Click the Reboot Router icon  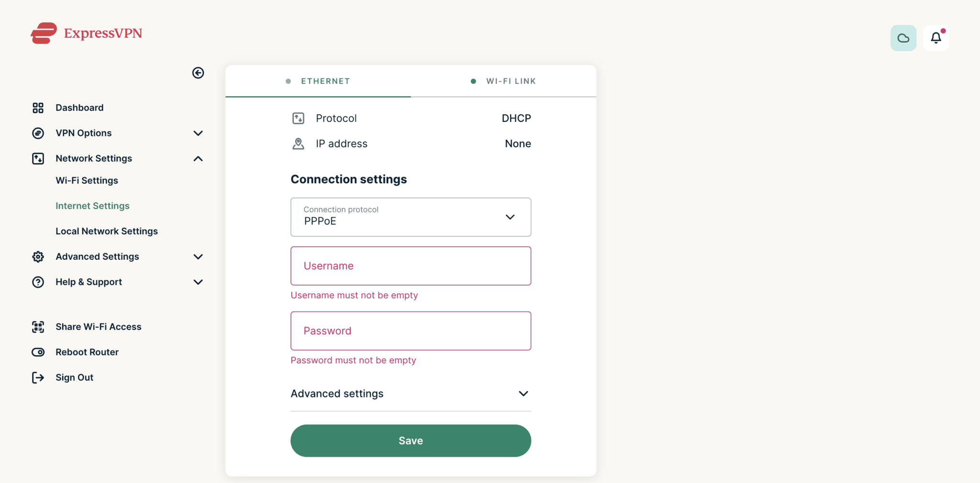38,352
